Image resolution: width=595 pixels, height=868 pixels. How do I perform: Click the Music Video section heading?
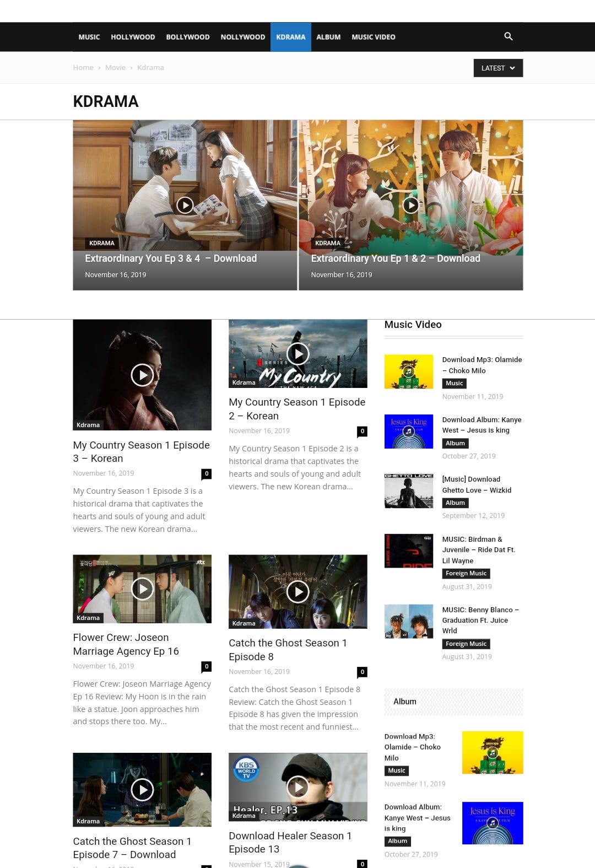(x=413, y=325)
